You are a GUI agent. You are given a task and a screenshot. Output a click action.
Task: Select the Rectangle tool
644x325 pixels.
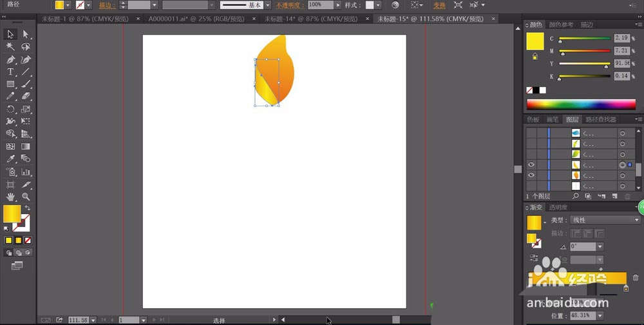[10, 84]
